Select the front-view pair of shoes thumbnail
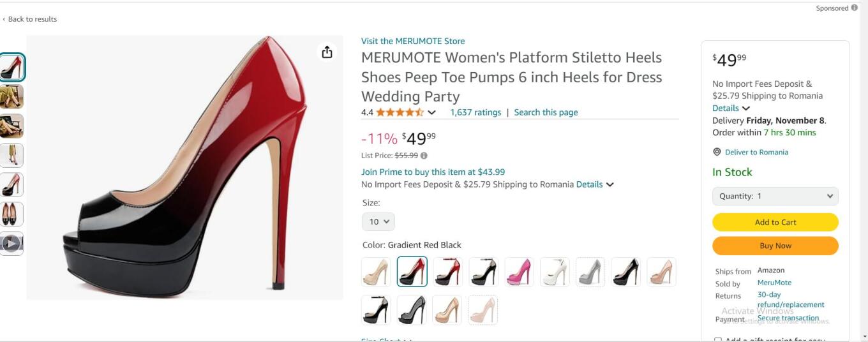This screenshot has width=868, height=342. click(11, 214)
